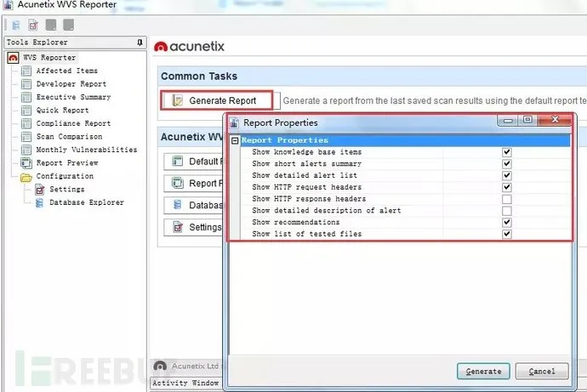The width and height of the screenshot is (587, 392).
Task: Open the Scan Comparison template
Action: 69,137
